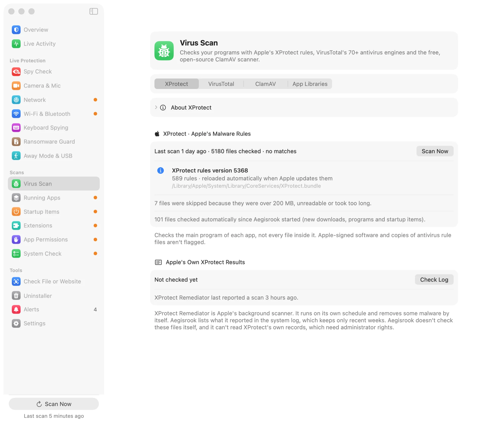Select Virus Scan in sidebar

[x=54, y=184]
